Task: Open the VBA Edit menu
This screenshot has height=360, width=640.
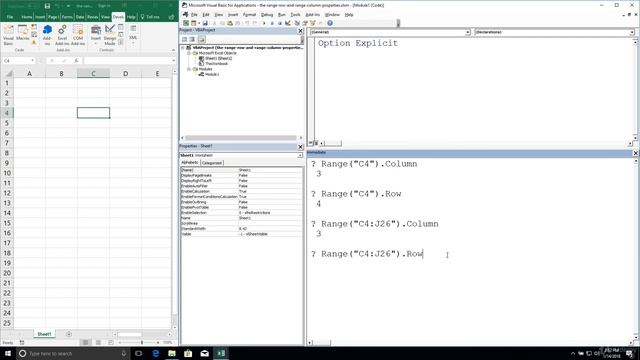Action: (206, 15)
